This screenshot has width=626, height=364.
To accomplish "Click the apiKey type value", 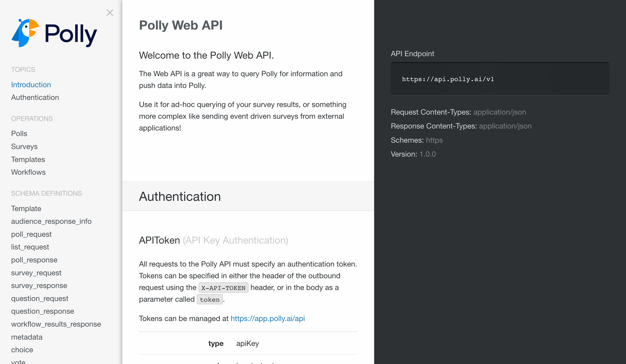I will click(247, 343).
